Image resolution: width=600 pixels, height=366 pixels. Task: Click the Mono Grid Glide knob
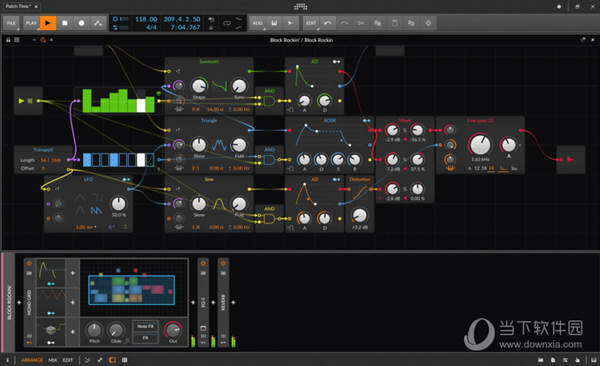point(116,330)
